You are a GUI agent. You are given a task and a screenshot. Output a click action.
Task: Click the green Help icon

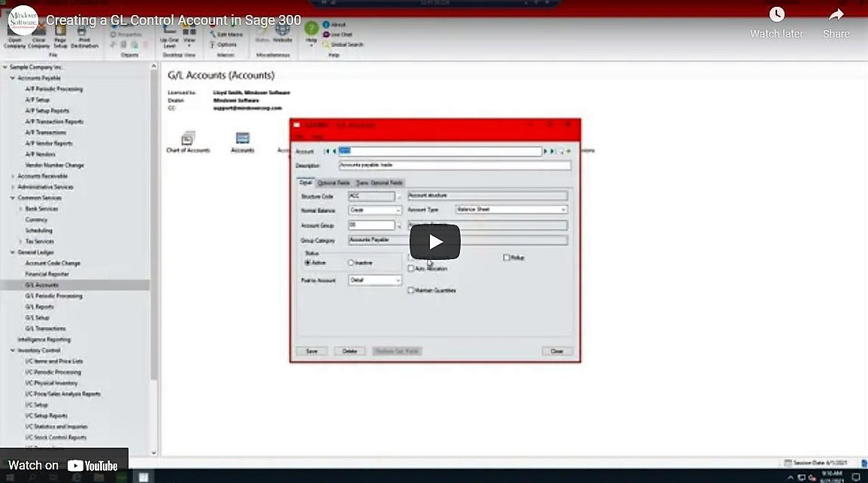click(312, 29)
